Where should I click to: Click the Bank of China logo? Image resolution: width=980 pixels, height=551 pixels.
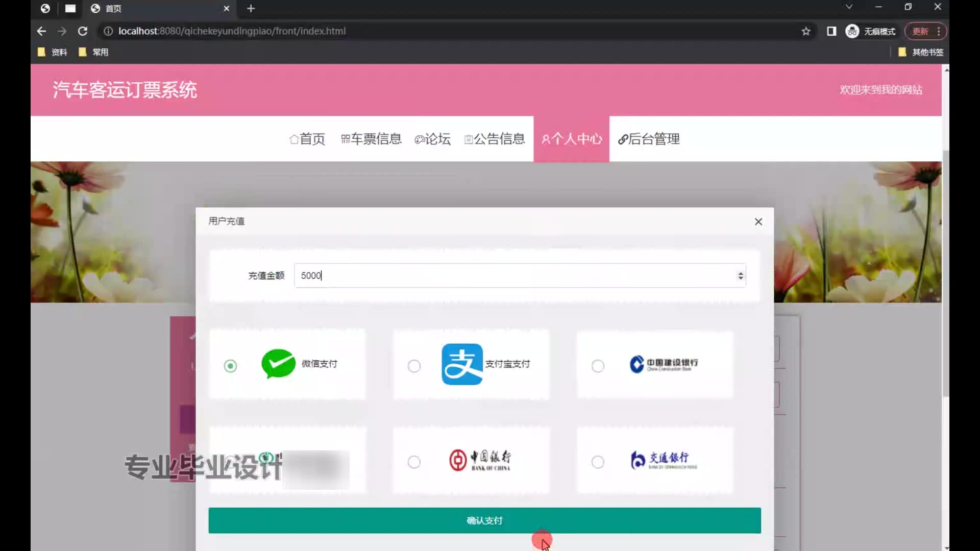click(480, 460)
